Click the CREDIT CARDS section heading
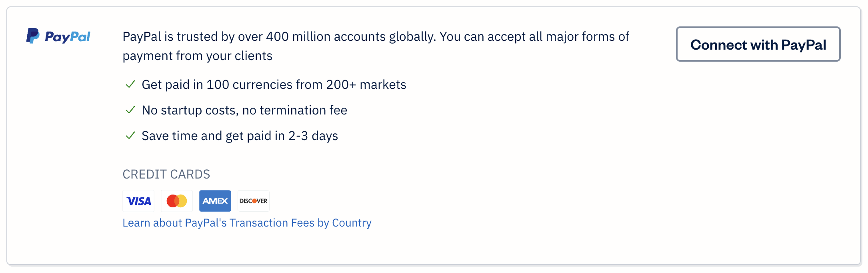868x273 pixels. point(166,174)
